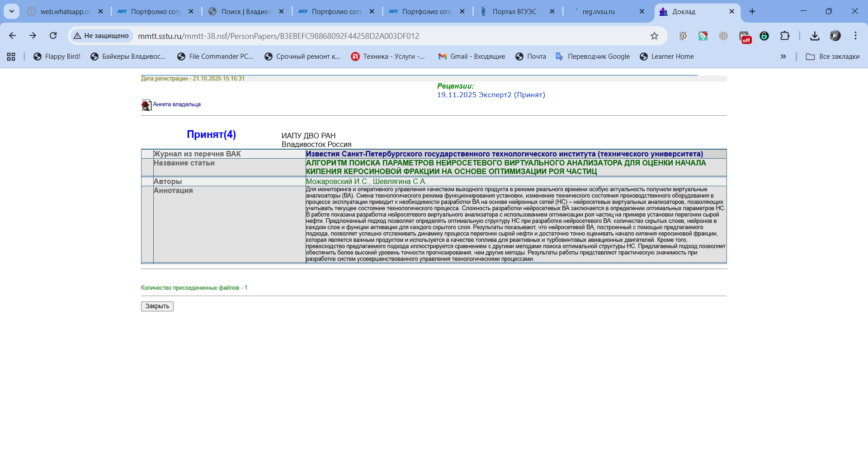This screenshot has height=461, width=868.
Task: Open the Extensions puzzle icon
Action: tap(785, 36)
